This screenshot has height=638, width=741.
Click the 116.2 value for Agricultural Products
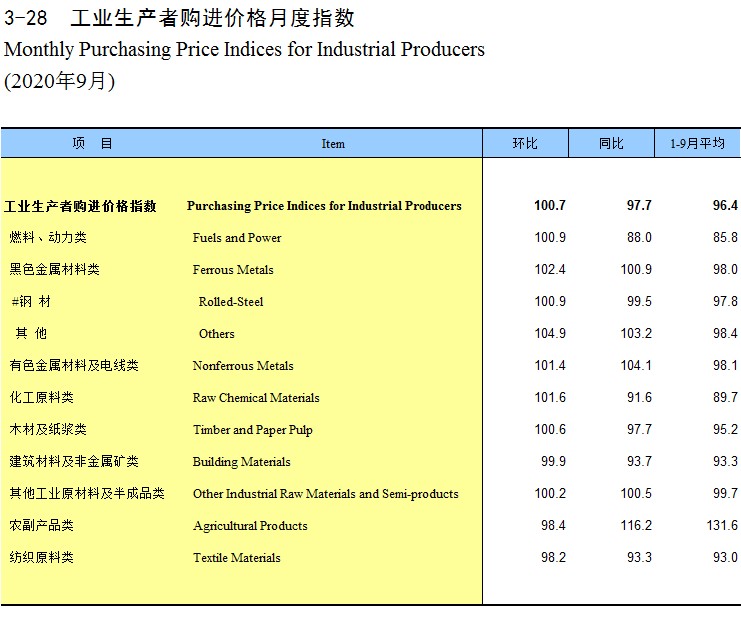coord(636,526)
